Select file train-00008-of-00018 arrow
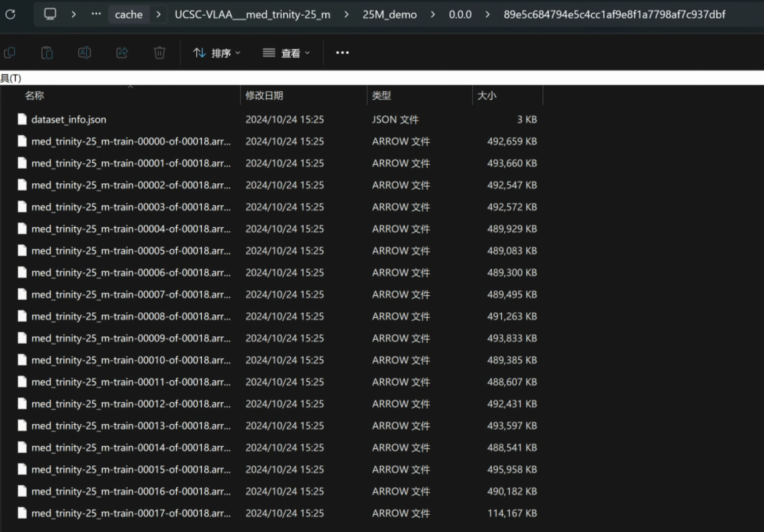This screenshot has width=764, height=532. tap(131, 316)
